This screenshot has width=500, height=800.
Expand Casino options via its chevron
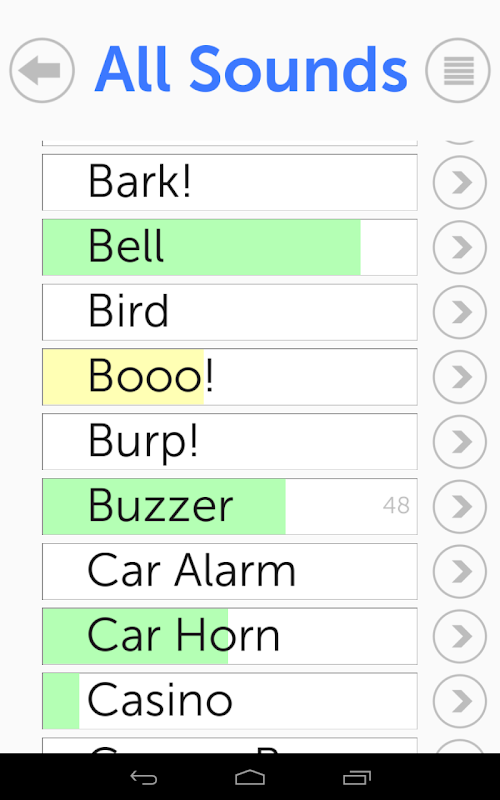click(x=460, y=701)
